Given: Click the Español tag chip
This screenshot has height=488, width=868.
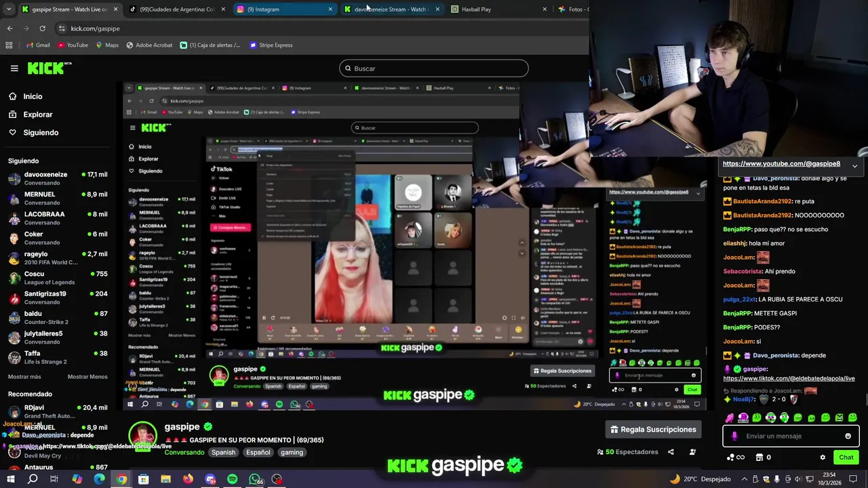Looking at the screenshot, I should click(x=258, y=453).
